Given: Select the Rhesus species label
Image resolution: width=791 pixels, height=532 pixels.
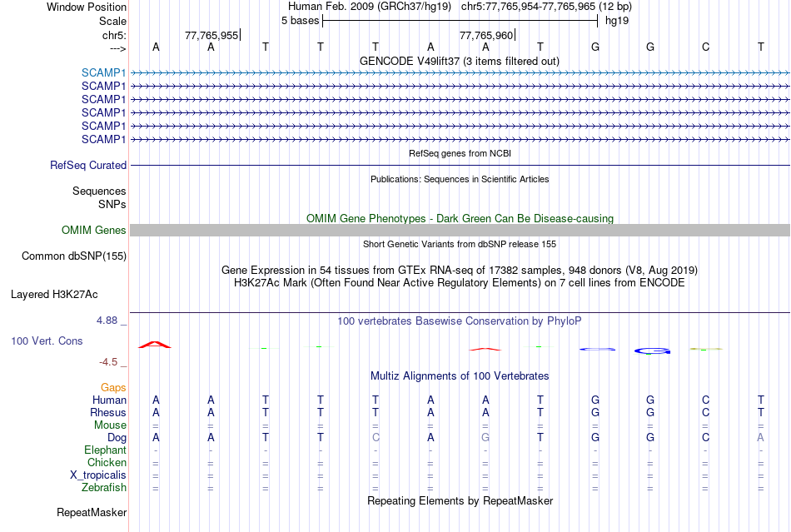Looking at the screenshot, I should coord(108,412).
